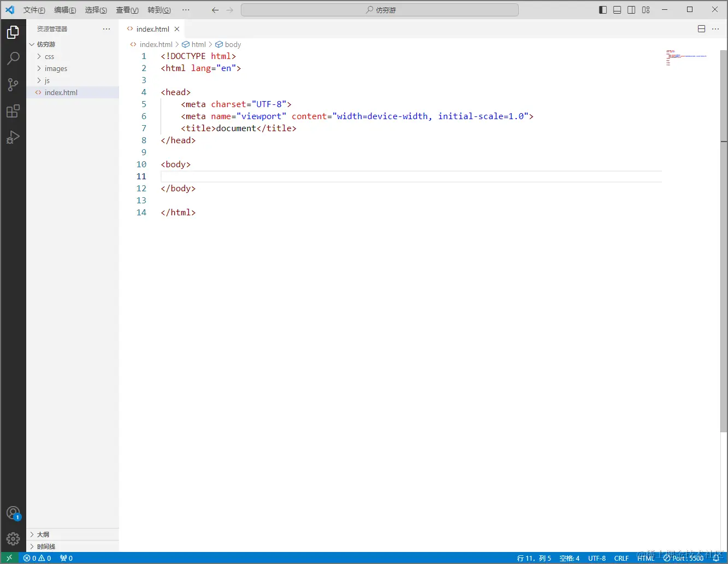
Task: Expand the 大纲 section
Action: pos(73,534)
